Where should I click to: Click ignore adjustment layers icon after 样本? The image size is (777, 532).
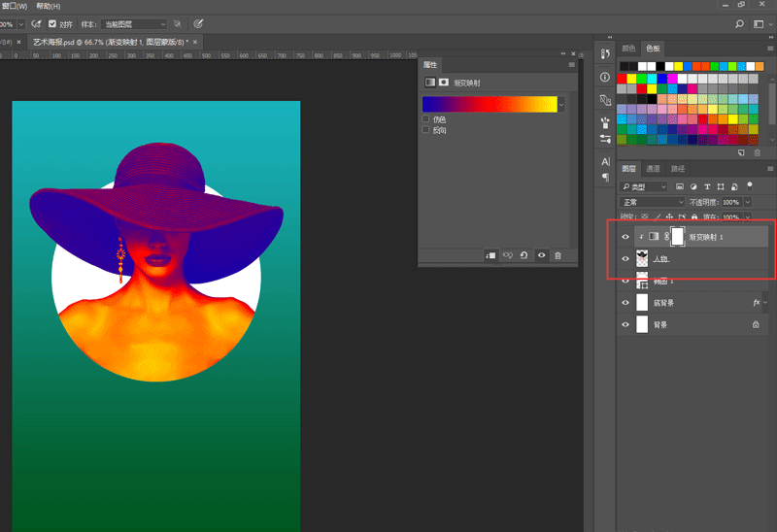coord(177,23)
